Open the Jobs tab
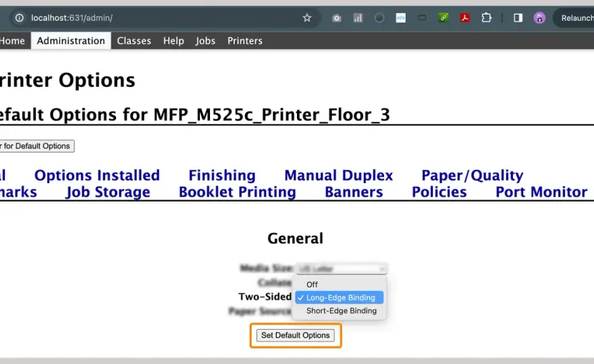 click(x=205, y=41)
